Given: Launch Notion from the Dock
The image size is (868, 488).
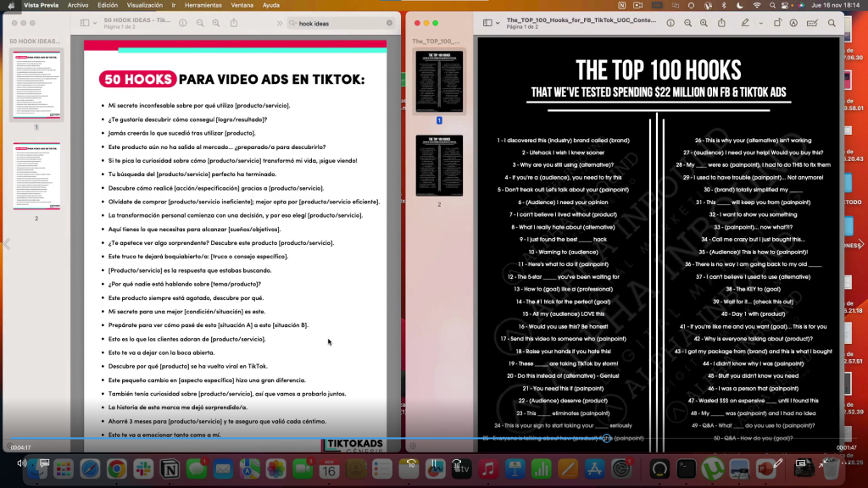Looking at the screenshot, I should pyautogui.click(x=170, y=469).
